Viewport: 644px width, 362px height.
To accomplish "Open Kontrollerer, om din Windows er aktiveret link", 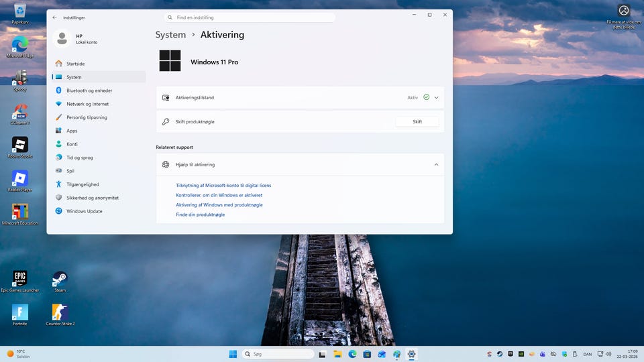I will click(219, 195).
